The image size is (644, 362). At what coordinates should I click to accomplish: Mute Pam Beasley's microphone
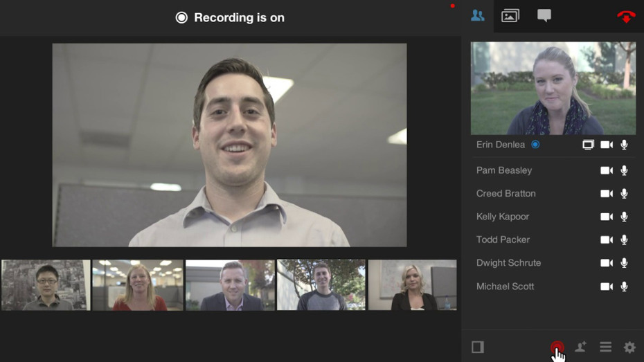click(624, 170)
